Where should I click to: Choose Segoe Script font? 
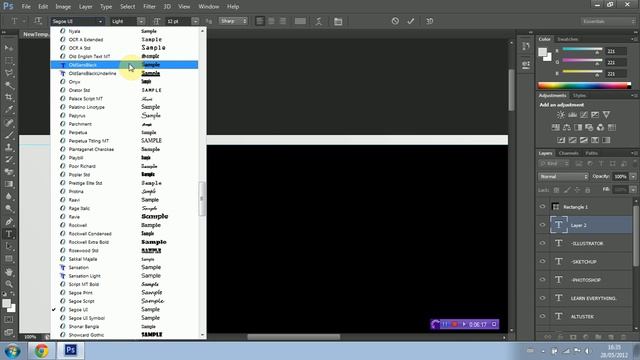pos(124,301)
